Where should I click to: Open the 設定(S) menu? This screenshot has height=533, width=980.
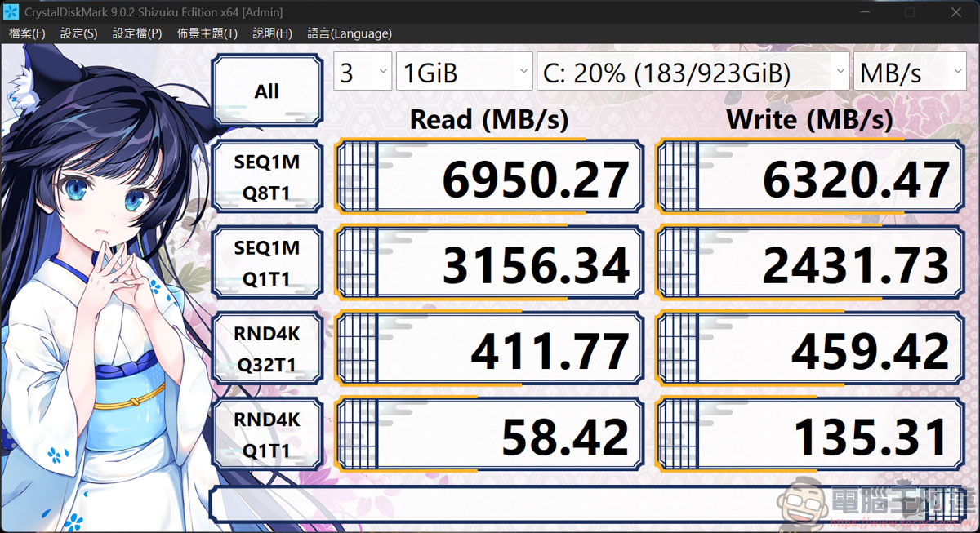(78, 33)
